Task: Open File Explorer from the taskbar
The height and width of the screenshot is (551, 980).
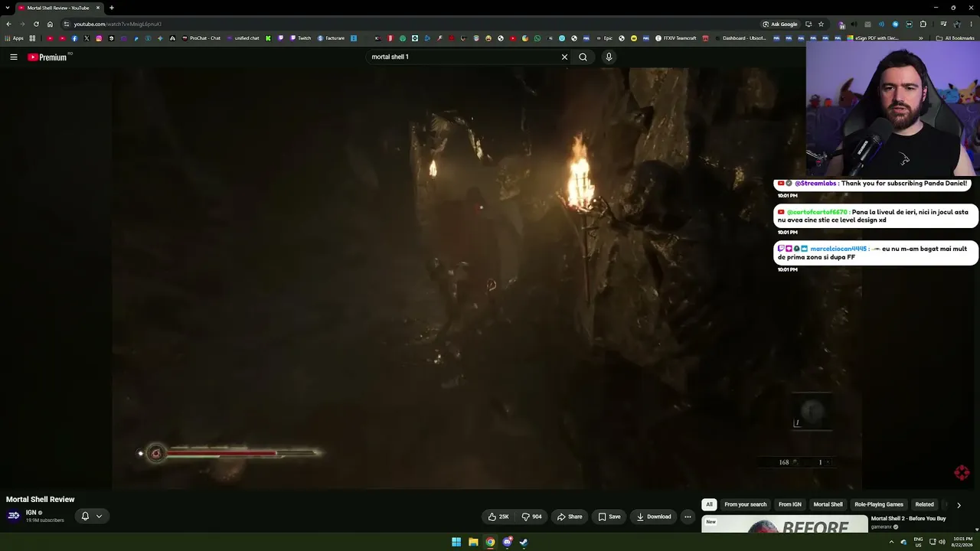Action: pos(473,542)
